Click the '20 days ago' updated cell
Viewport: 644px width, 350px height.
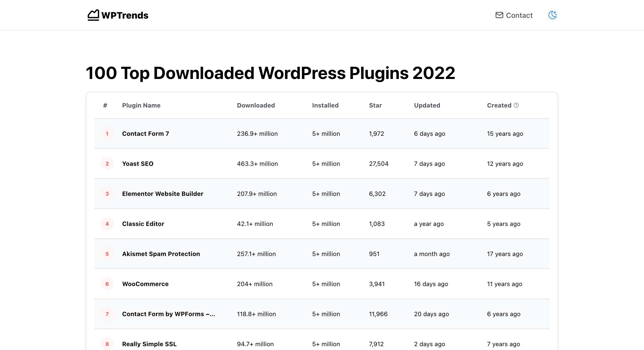pyautogui.click(x=431, y=314)
